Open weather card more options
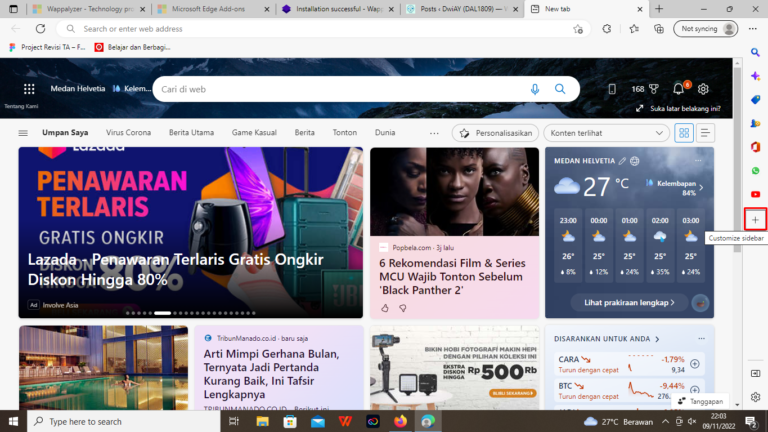Viewport: 768px width, 432px height. pyautogui.click(x=698, y=161)
